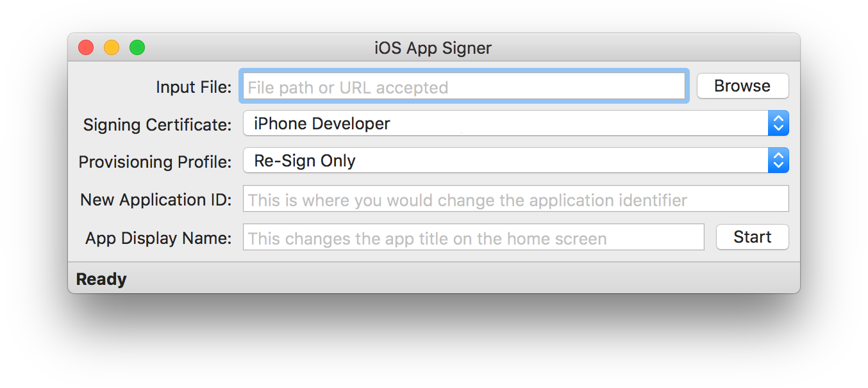Open the Provisioning Profile Re-Sign Only menu

point(505,161)
